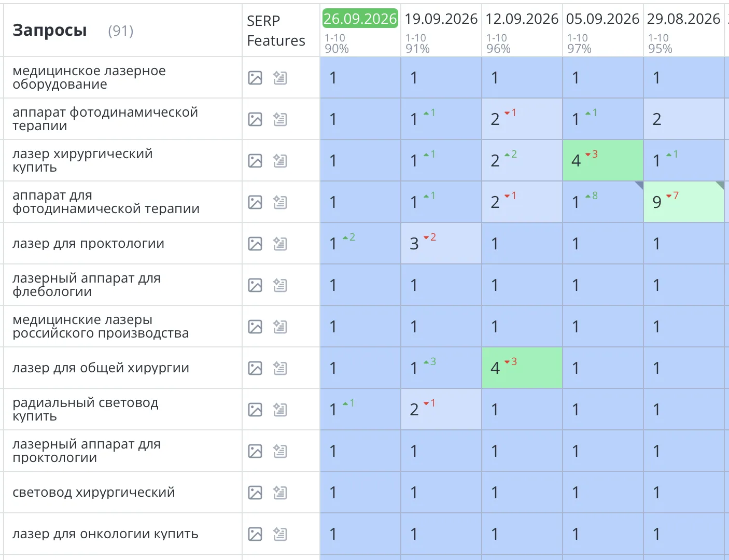Click image SERP icon for медицинское лазерное оборудование
Image resolution: width=729 pixels, height=560 pixels.
click(x=255, y=78)
